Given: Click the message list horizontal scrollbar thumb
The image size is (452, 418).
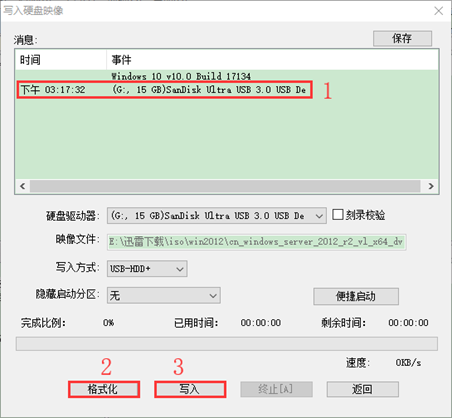Looking at the screenshot, I should point(225,186).
